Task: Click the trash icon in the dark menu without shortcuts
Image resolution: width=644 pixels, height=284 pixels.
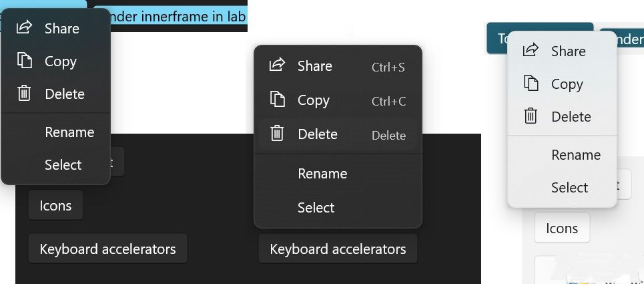Action: [24, 94]
